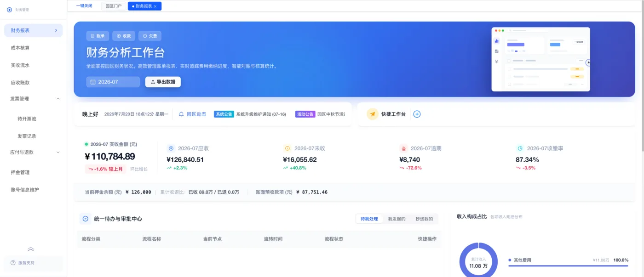Viewport: 644px width, 277px height.
Task: Click the 账单 tag in banner
Action: [x=98, y=36]
